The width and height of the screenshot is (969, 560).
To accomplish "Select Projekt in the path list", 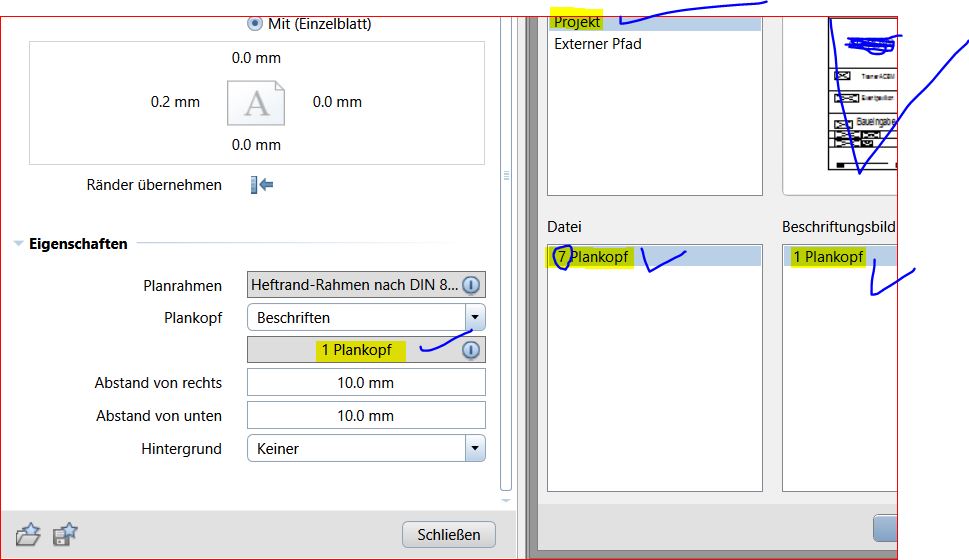I will pyautogui.click(x=577, y=22).
